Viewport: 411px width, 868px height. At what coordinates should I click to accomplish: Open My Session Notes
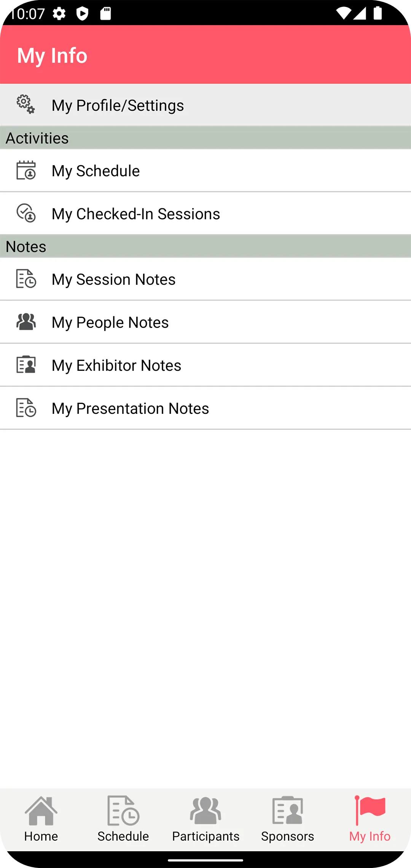click(x=114, y=279)
